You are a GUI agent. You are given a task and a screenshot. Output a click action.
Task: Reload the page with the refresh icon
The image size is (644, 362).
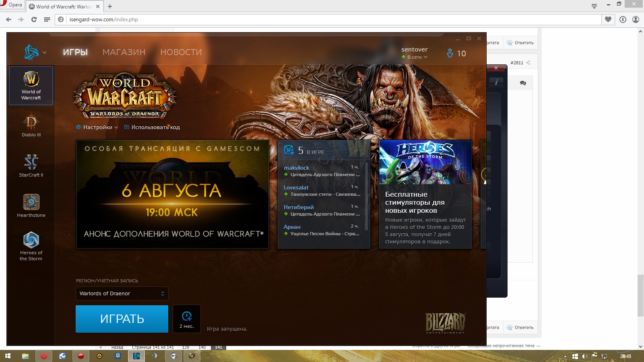[34, 19]
